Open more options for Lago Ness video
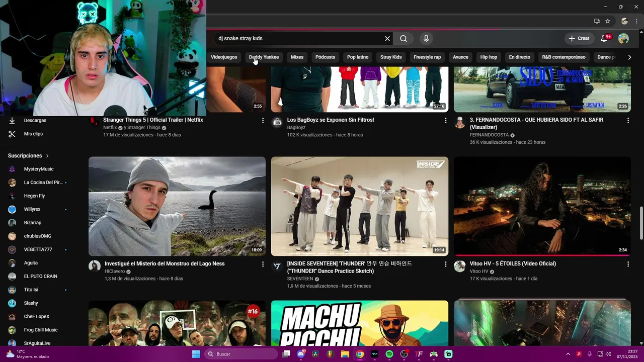Image resolution: width=644 pixels, height=362 pixels. click(x=263, y=264)
